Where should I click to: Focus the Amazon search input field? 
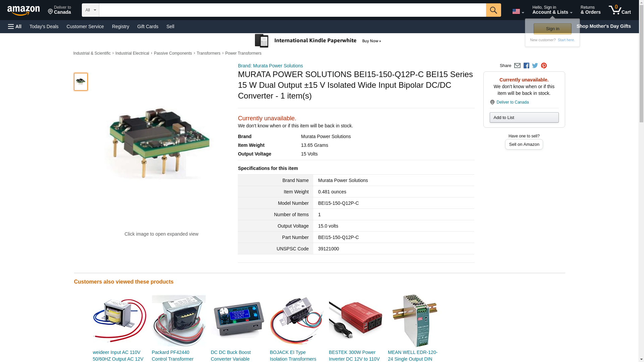(x=292, y=10)
